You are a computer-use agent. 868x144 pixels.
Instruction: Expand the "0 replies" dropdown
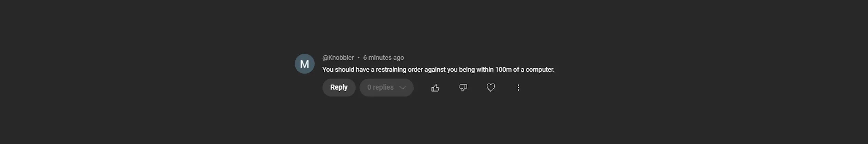point(386,88)
